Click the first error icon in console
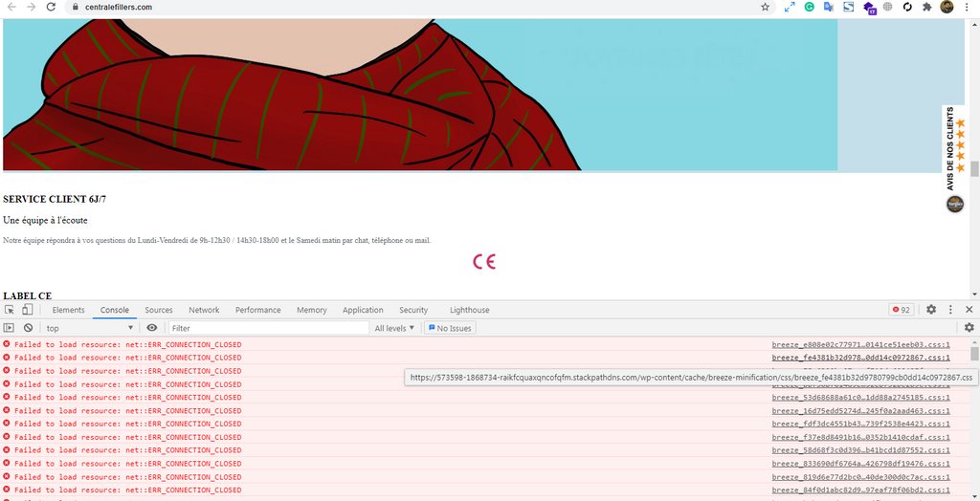The image size is (980, 501). click(x=7, y=344)
